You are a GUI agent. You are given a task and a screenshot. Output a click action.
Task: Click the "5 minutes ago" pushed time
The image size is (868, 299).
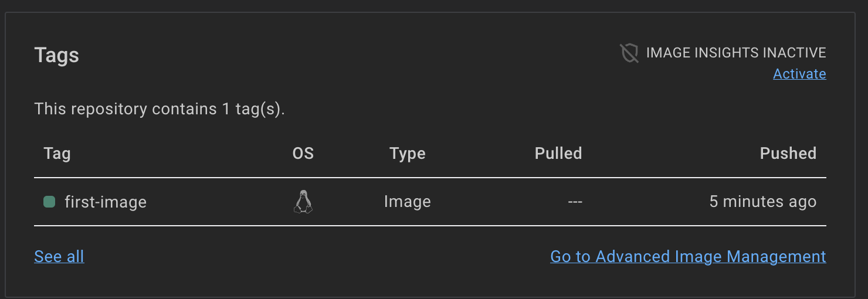762,202
